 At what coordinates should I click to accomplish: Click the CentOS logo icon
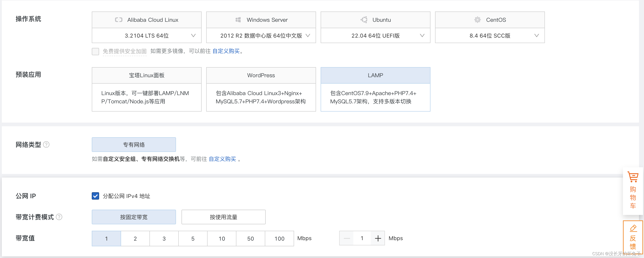coord(477,20)
